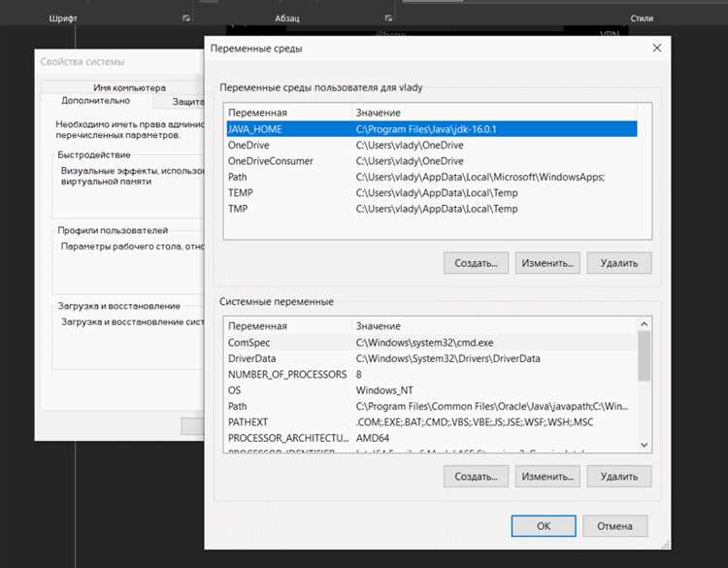Viewport: 728px width, 568px height.
Task: Select the OS system variable row
Action: (x=432, y=390)
